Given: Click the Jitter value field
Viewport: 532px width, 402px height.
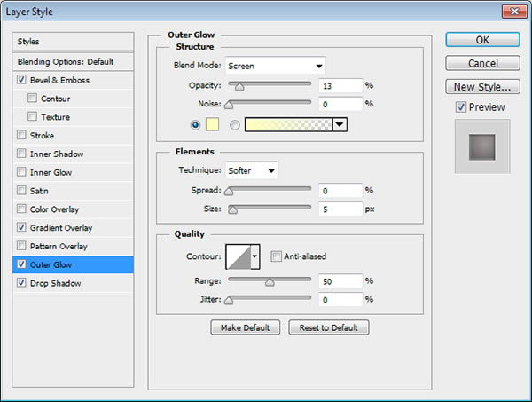Looking at the screenshot, I should click(340, 299).
